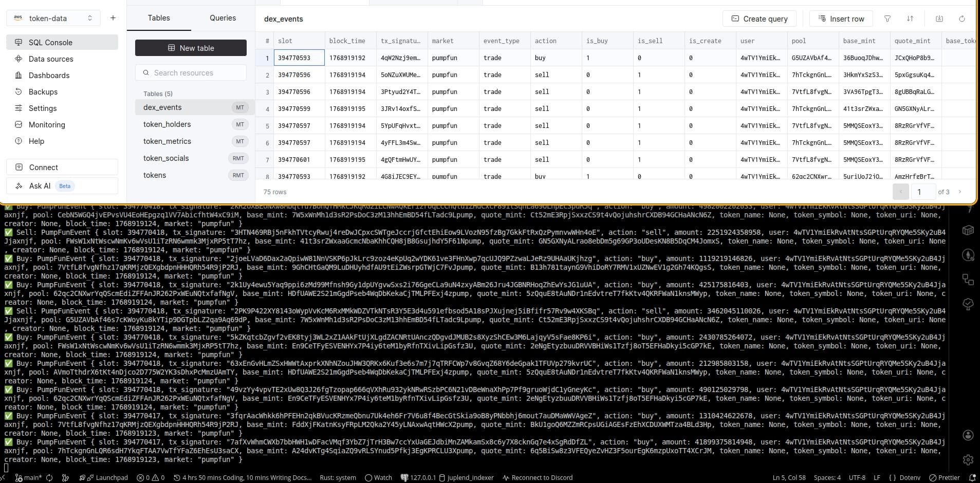This screenshot has height=483, width=980.
Task: Click the sort arrows icon
Action: pos(910,18)
